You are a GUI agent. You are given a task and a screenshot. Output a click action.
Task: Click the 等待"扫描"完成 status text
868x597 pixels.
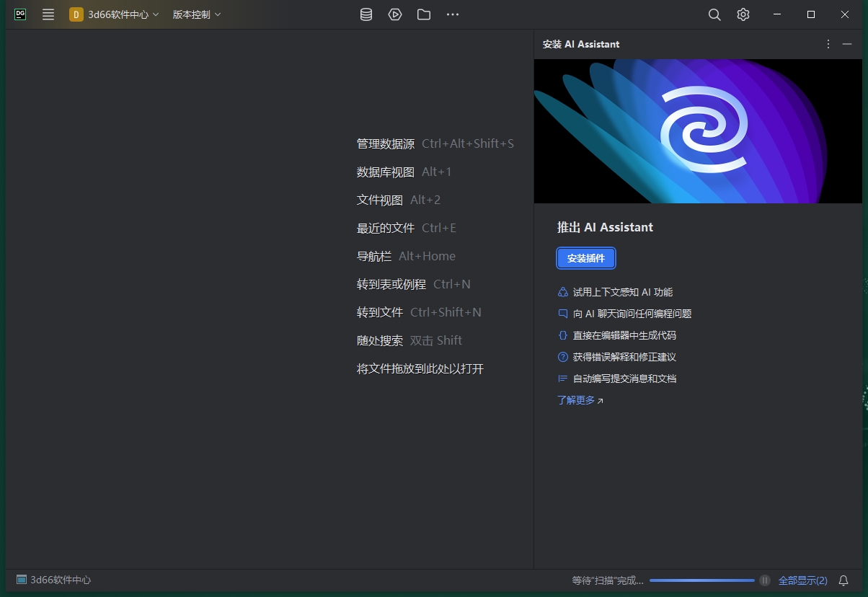pyautogui.click(x=608, y=580)
